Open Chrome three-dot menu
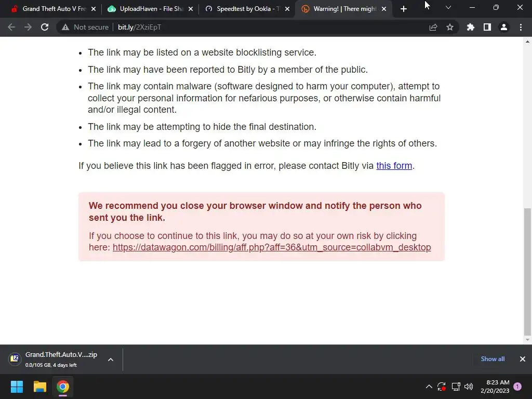 pyautogui.click(x=521, y=27)
